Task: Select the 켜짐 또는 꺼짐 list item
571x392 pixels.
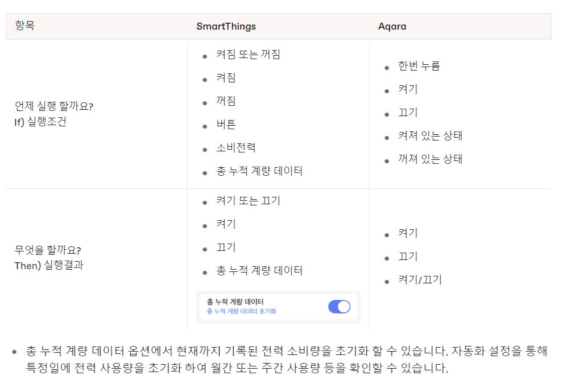Action: point(248,55)
